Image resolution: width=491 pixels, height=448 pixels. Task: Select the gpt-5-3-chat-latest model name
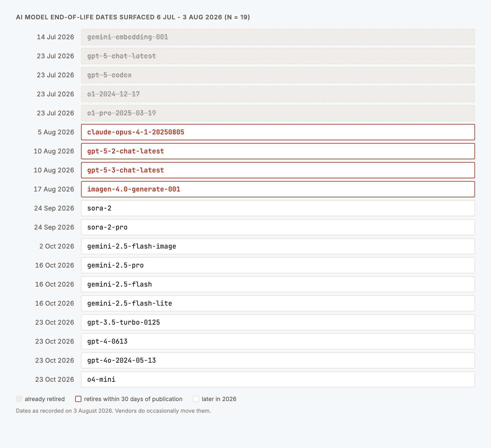click(x=126, y=170)
